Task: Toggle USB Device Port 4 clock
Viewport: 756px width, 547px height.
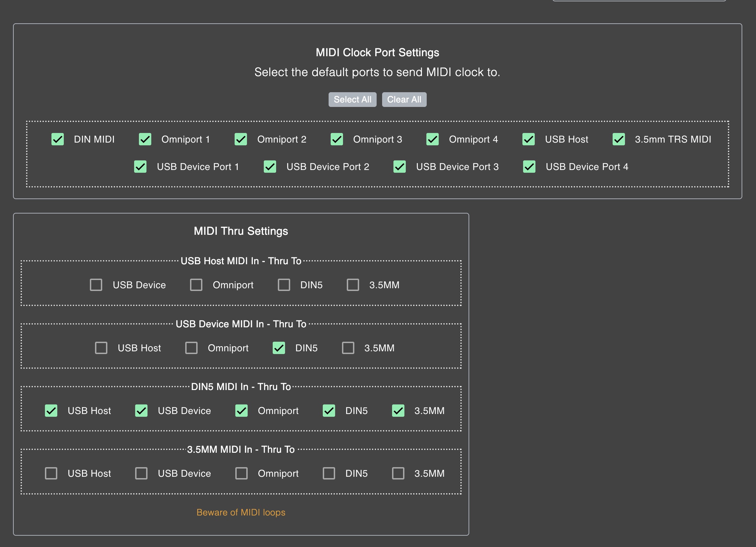Action: [x=529, y=167]
